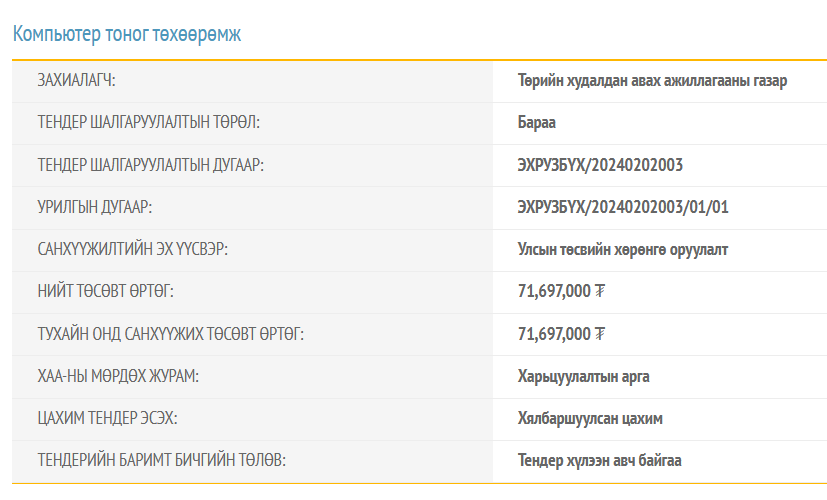827x500 pixels.
Task: Click the total budget amount 71,697,000 ₮
Action: 562,292
